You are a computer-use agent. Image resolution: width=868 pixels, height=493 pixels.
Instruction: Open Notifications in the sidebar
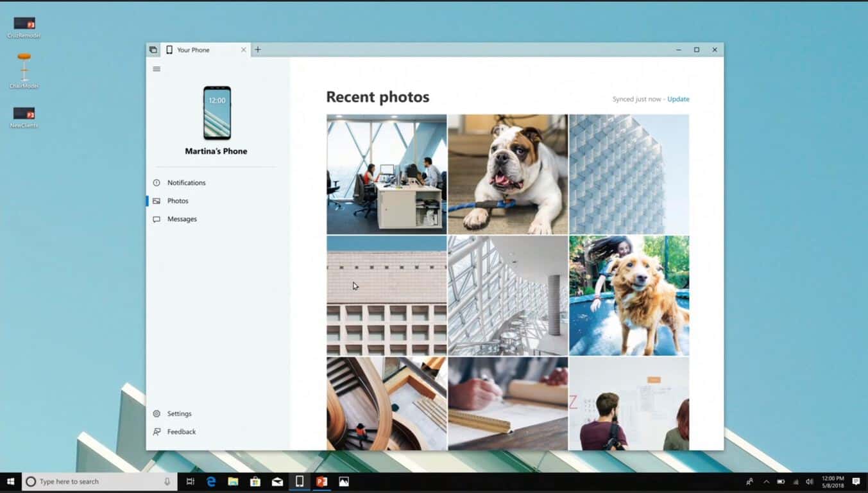pos(186,183)
